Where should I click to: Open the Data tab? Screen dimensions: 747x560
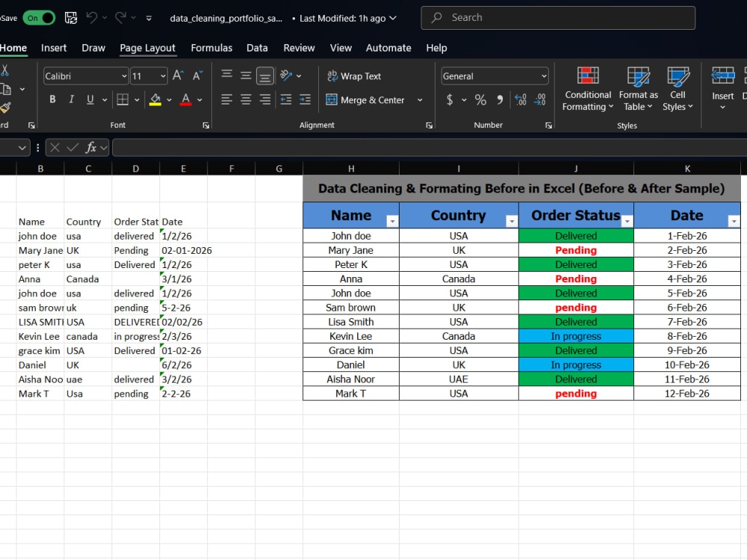pyautogui.click(x=257, y=48)
